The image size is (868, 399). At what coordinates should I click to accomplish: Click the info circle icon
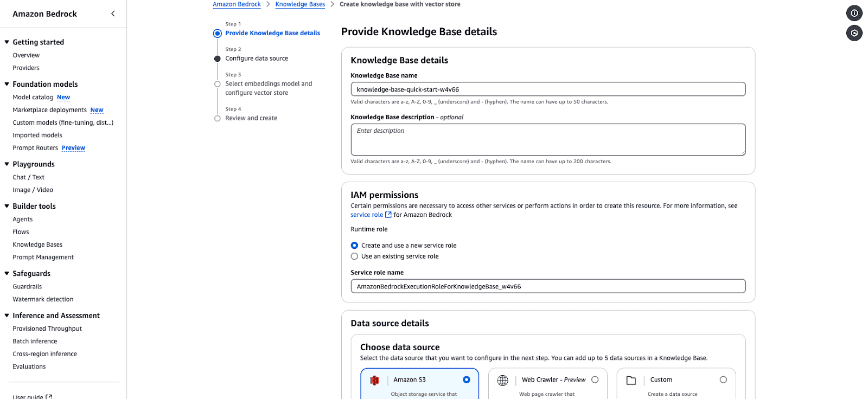[x=854, y=13]
